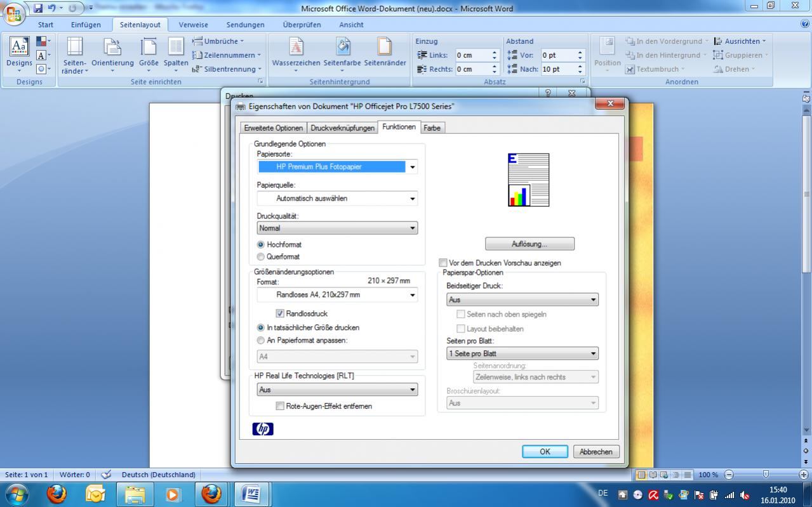This screenshot has height=507, width=812.
Task: Click the Einzug Links input field
Action: tap(473, 55)
